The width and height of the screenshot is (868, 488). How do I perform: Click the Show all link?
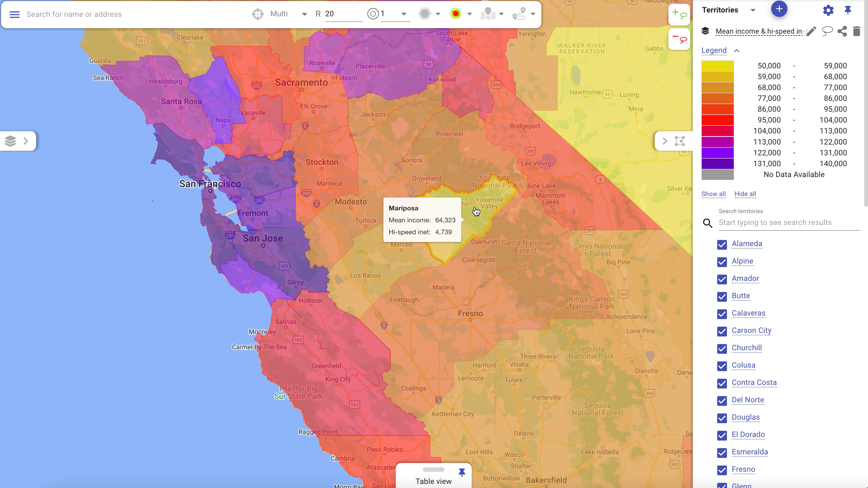click(x=713, y=194)
